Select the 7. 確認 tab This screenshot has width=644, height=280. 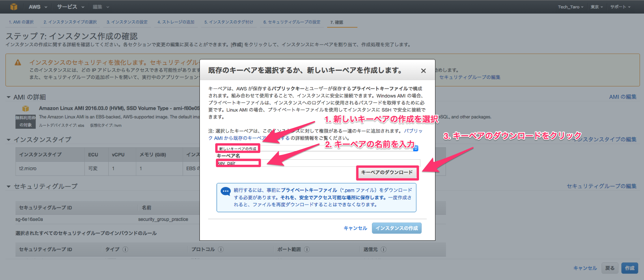[337, 22]
